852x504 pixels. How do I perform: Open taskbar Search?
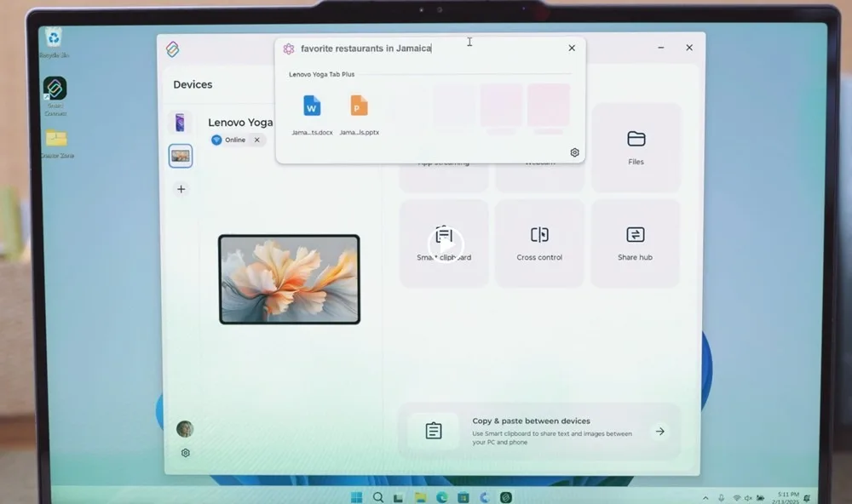(x=378, y=497)
